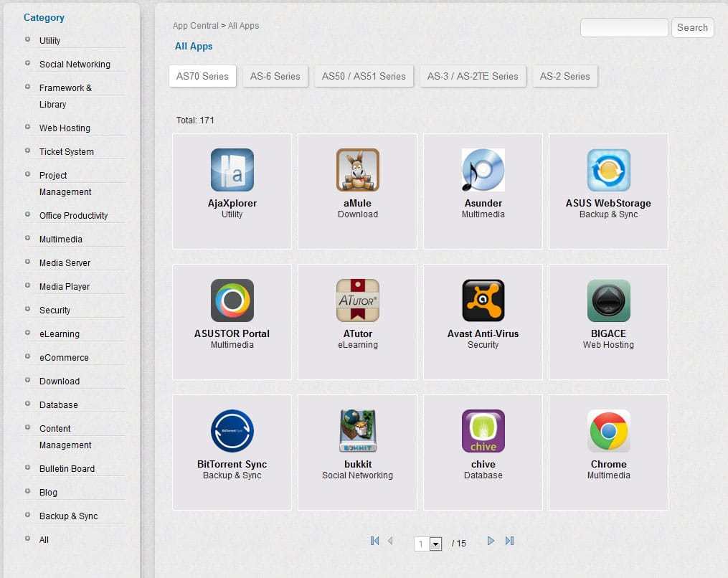
Task: Open the ASUSTOR Portal icon
Action: (x=232, y=300)
